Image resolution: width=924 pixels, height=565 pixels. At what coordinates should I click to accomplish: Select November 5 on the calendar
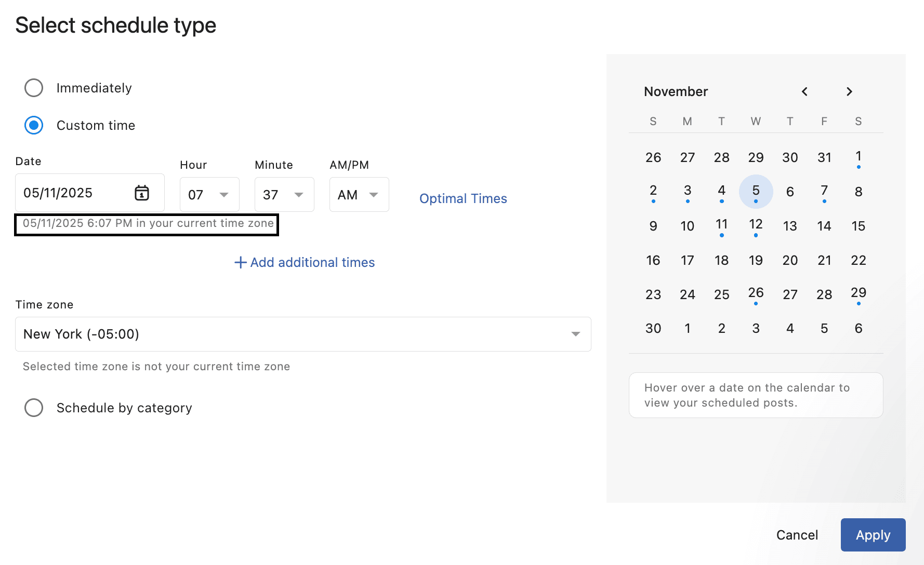point(756,192)
